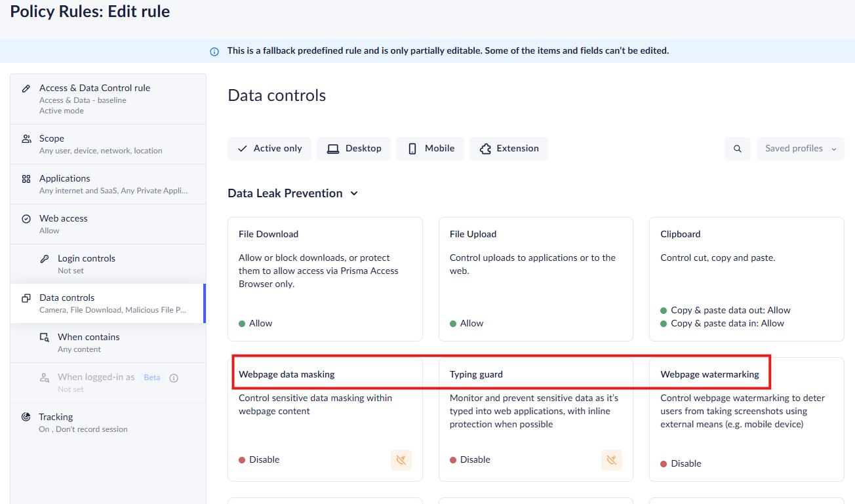Enable the Desktop platform filter
This screenshot has height=504, width=855.
pyautogui.click(x=353, y=149)
